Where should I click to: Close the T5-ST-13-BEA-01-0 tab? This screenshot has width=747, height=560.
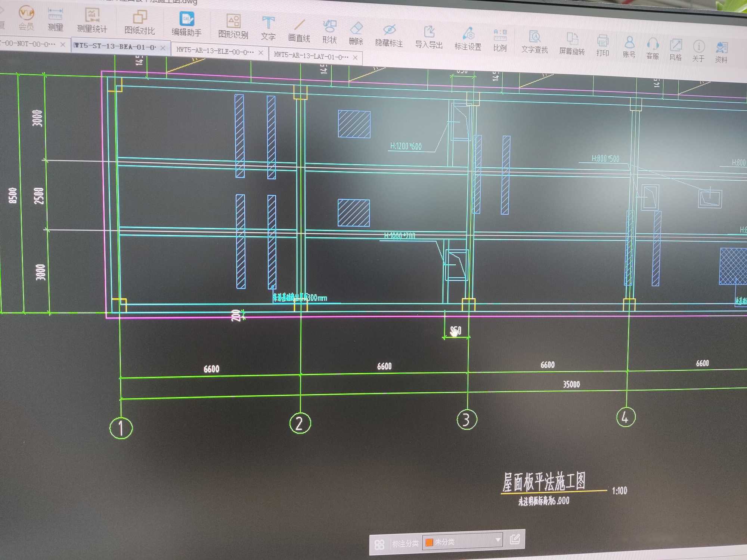[x=163, y=48]
